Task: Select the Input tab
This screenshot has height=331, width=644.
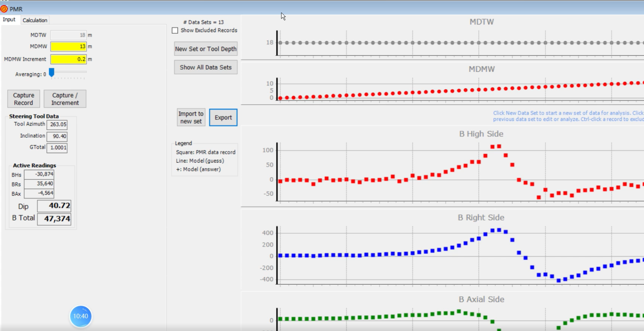Action: click(9, 20)
